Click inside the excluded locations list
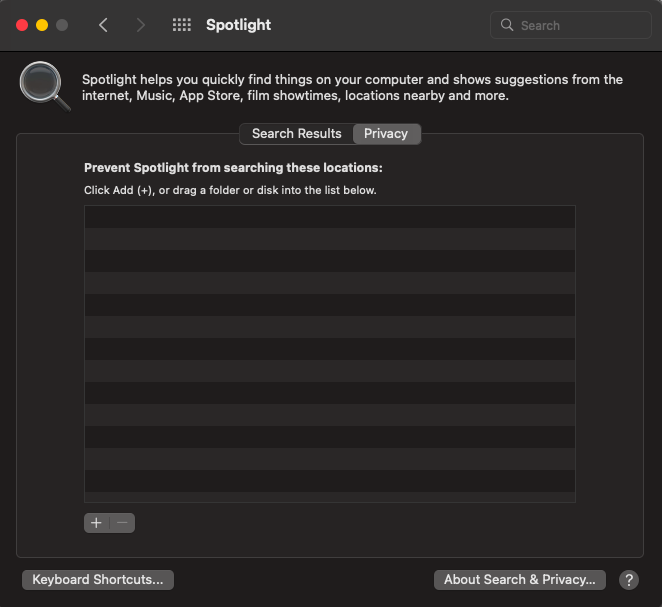Image resolution: width=662 pixels, height=607 pixels. tap(330, 354)
